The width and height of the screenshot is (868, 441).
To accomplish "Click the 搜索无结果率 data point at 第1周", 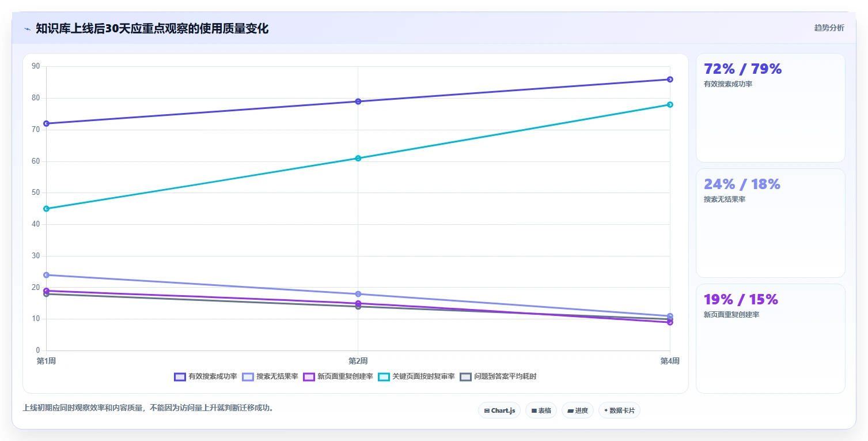I will pyautogui.click(x=46, y=275).
